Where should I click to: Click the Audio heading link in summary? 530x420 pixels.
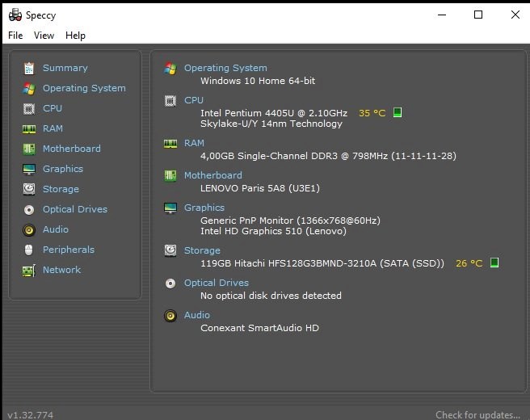[x=197, y=315]
